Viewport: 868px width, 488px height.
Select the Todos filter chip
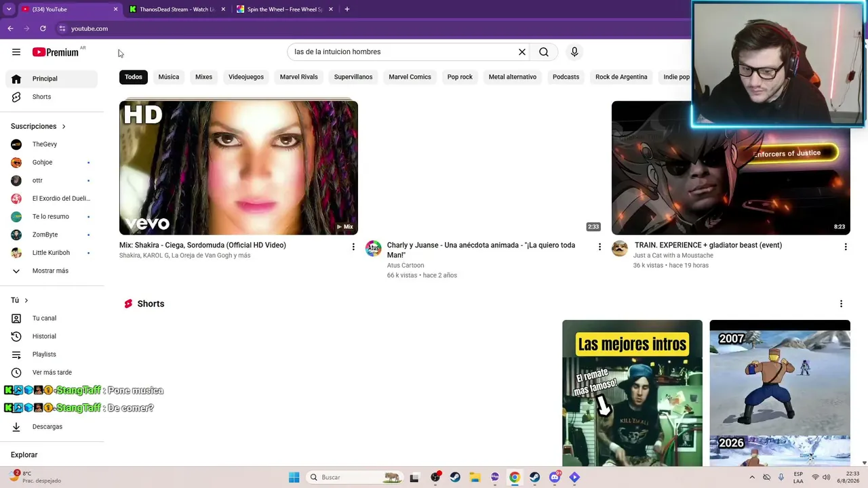coord(134,77)
